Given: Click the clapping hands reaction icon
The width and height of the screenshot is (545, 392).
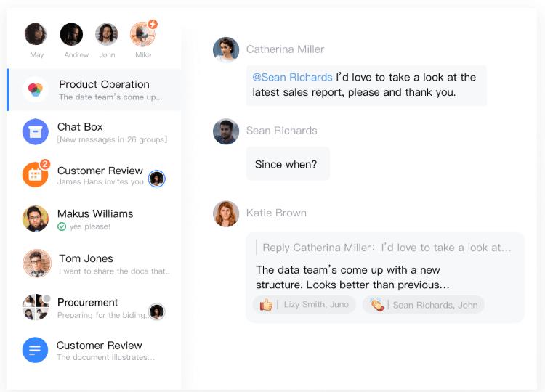Looking at the screenshot, I should (x=377, y=305).
